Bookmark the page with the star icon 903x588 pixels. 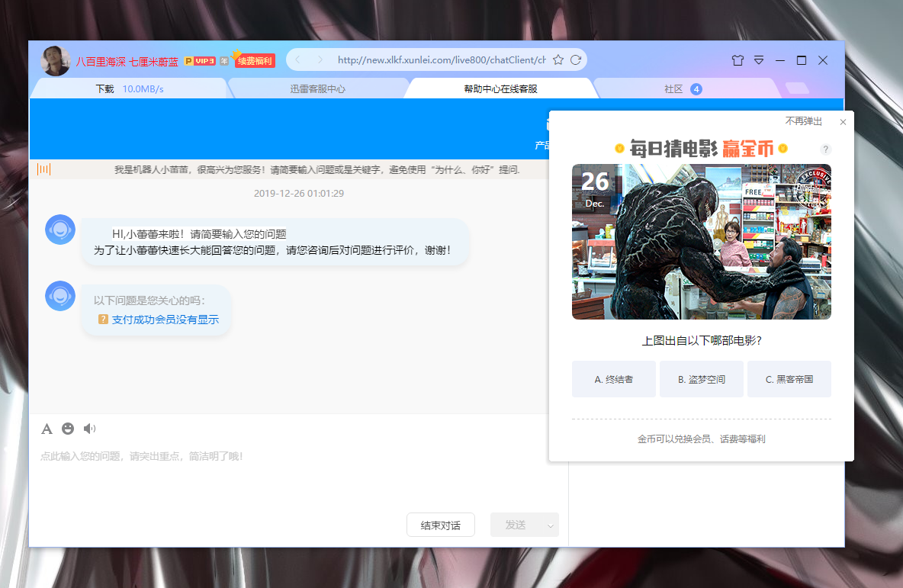click(557, 59)
